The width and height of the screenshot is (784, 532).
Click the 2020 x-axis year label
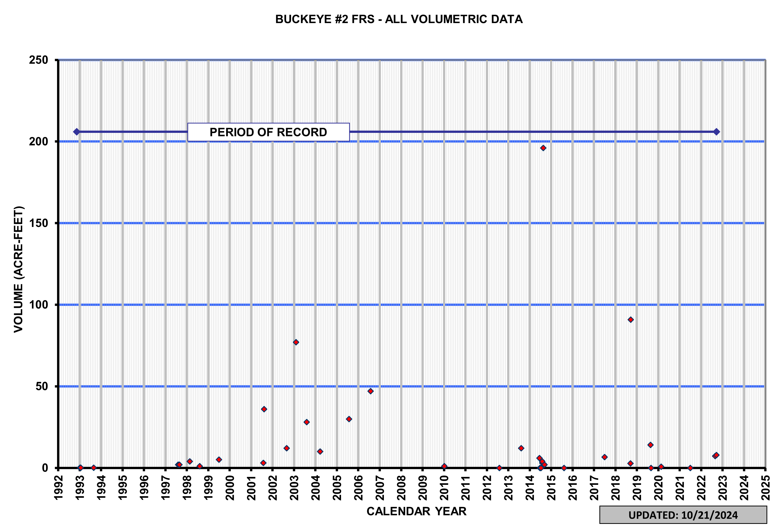(x=658, y=488)
